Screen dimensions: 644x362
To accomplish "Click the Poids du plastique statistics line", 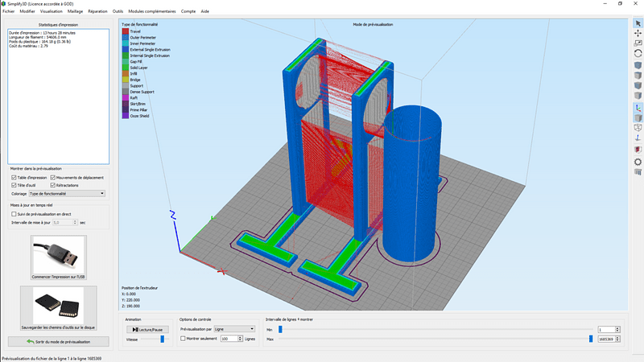I will [x=39, y=42].
